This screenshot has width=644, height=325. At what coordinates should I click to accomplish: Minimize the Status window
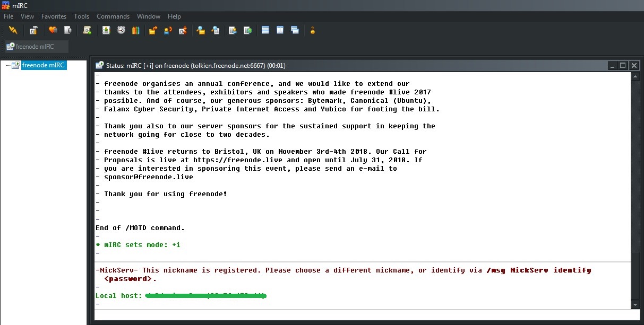(613, 66)
